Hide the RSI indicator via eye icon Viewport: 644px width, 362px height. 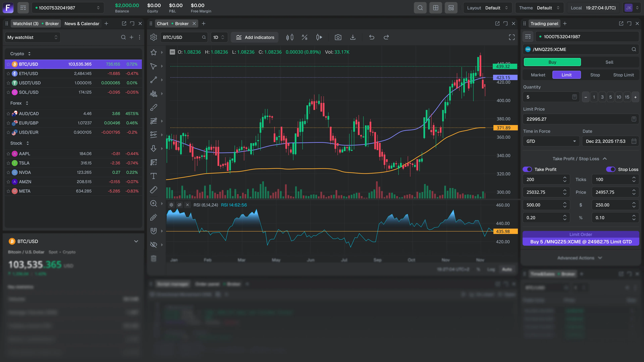(179, 205)
